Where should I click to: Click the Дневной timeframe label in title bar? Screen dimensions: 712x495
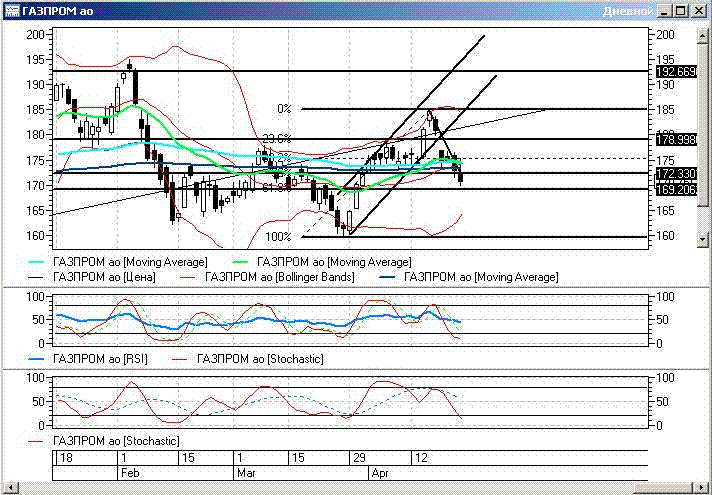[628, 11]
